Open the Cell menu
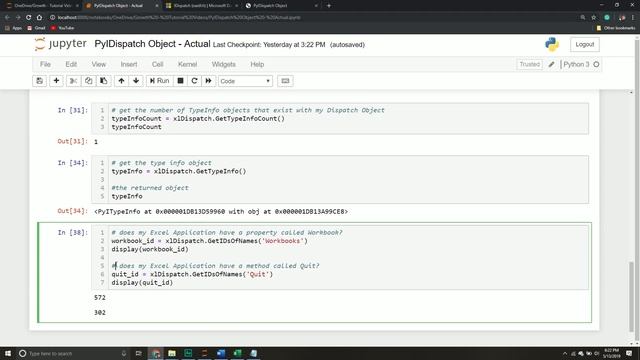The image size is (640, 360). coord(158,64)
